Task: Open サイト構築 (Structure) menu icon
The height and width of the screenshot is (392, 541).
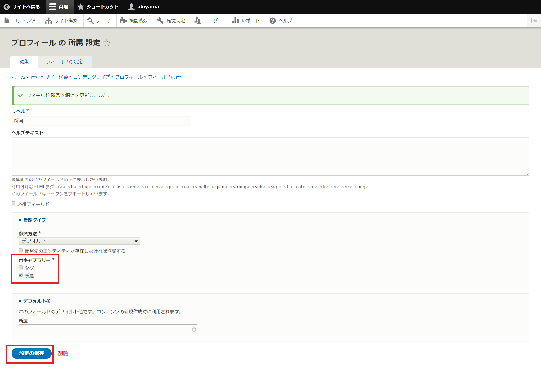Action: click(48, 21)
